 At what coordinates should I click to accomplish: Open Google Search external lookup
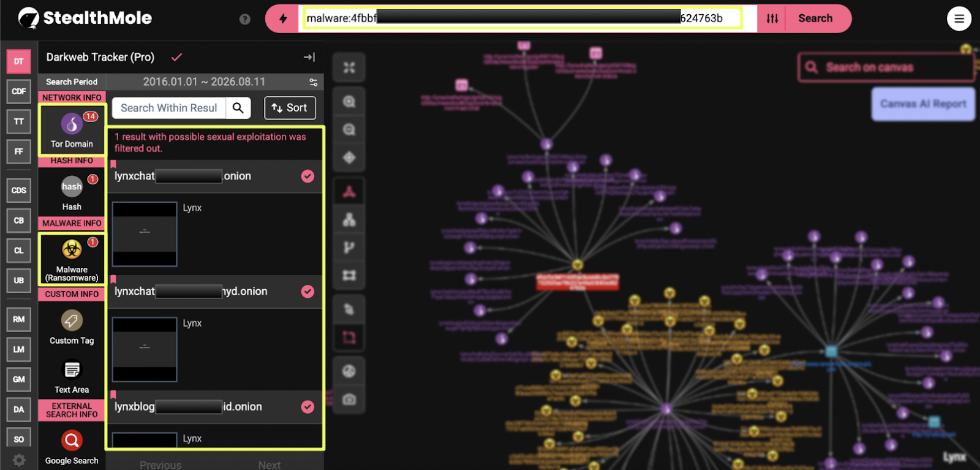(72, 447)
